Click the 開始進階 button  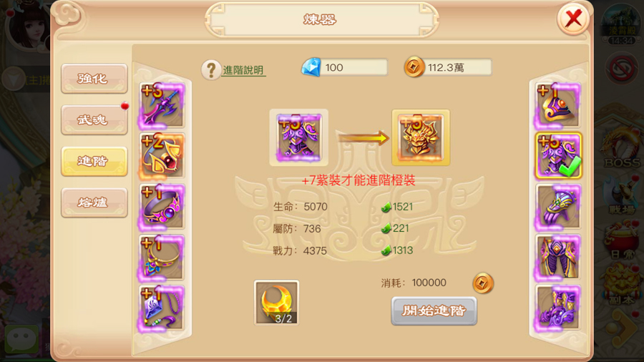coord(434,311)
